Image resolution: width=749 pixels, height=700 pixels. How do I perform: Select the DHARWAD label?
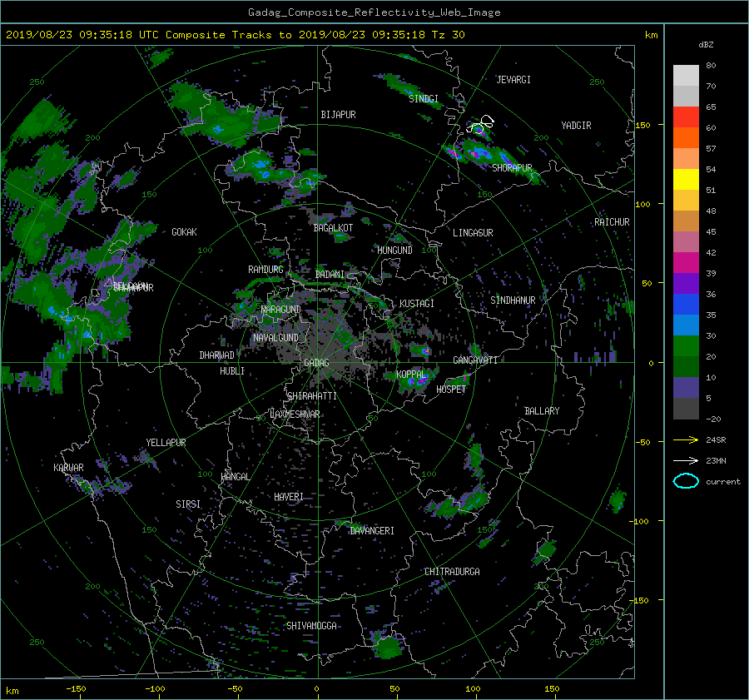pyautogui.click(x=216, y=355)
